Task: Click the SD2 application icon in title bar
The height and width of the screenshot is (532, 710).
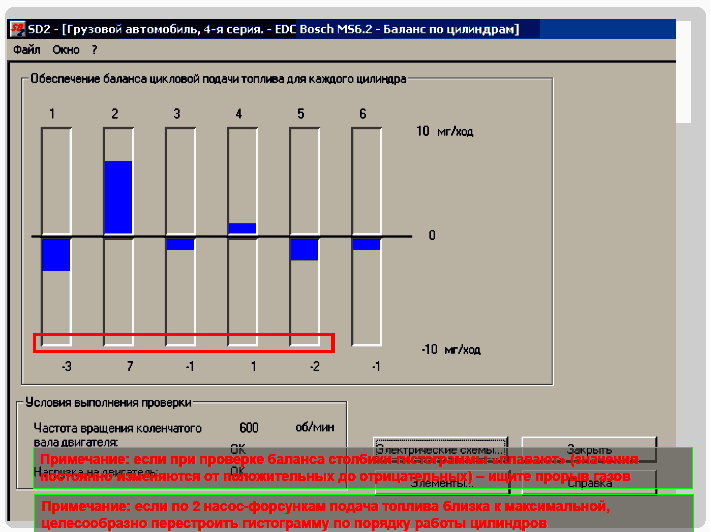Action: (x=16, y=29)
